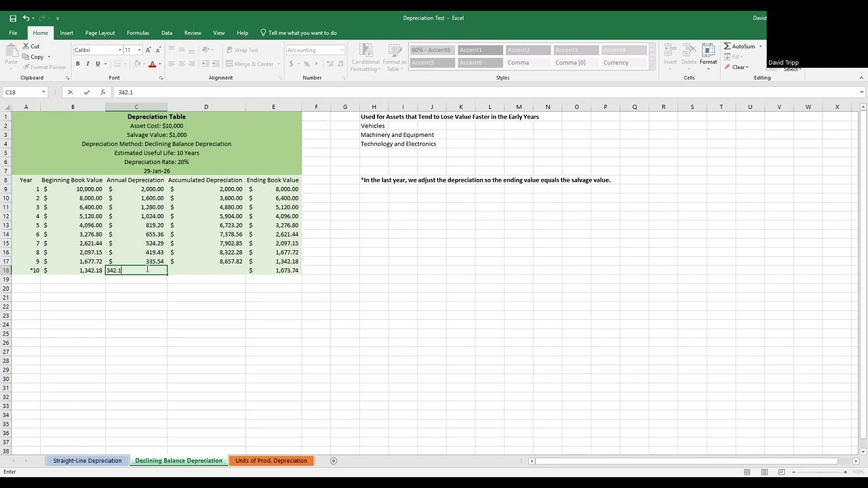The width and height of the screenshot is (868, 488).
Task: Click the Name Box showing C18
Action: point(24,92)
